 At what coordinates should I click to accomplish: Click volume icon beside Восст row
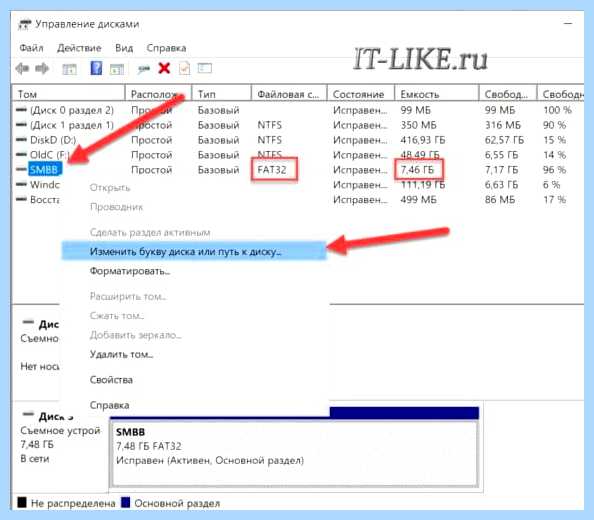tap(22, 199)
